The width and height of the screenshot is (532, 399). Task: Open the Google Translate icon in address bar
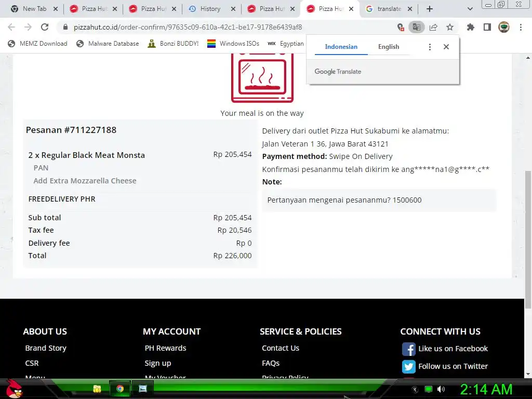pos(416,27)
